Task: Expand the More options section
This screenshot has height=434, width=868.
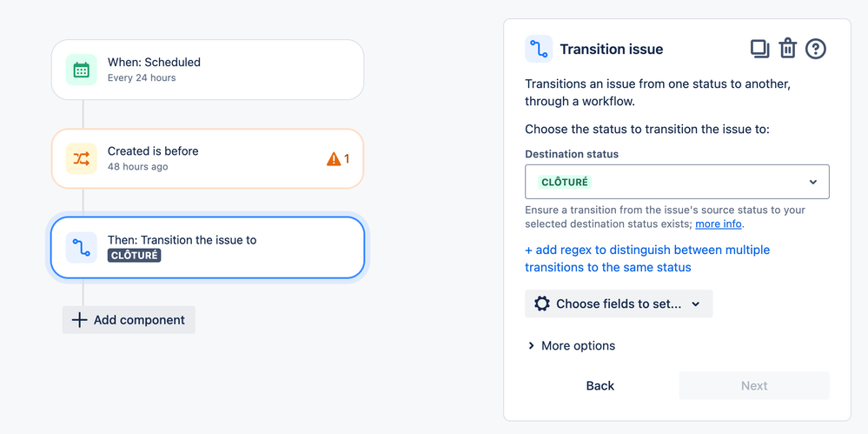Action: pyautogui.click(x=571, y=346)
